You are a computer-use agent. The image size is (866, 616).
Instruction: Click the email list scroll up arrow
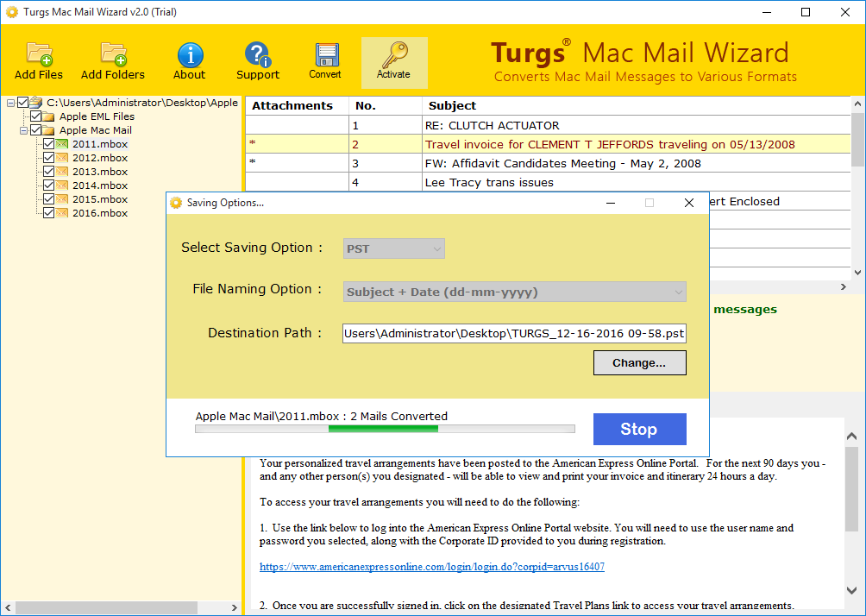pyautogui.click(x=857, y=104)
